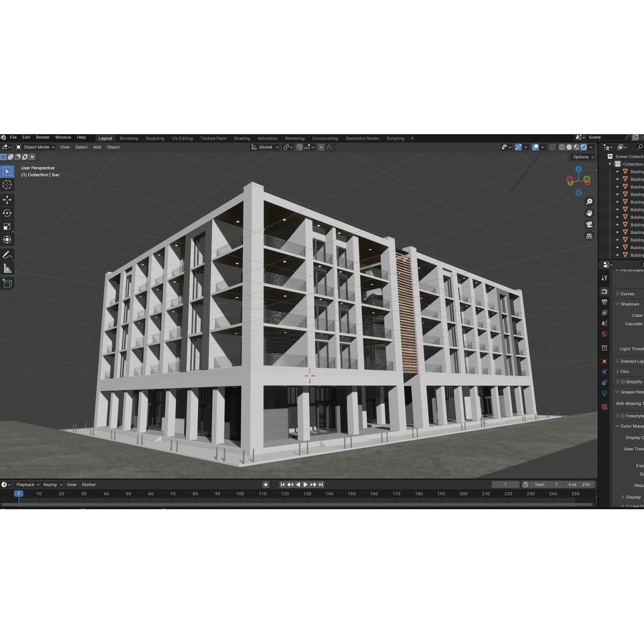Select the Move tool

point(7,200)
